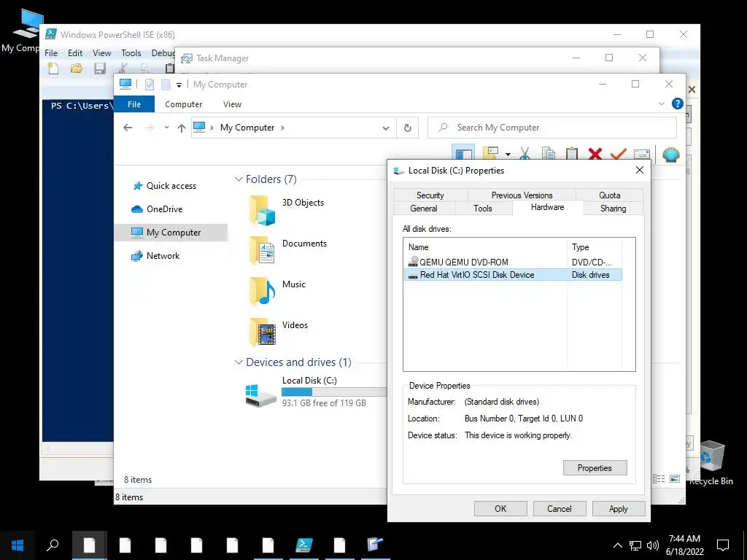Toggle the navigation pane layout icon

[463, 154]
